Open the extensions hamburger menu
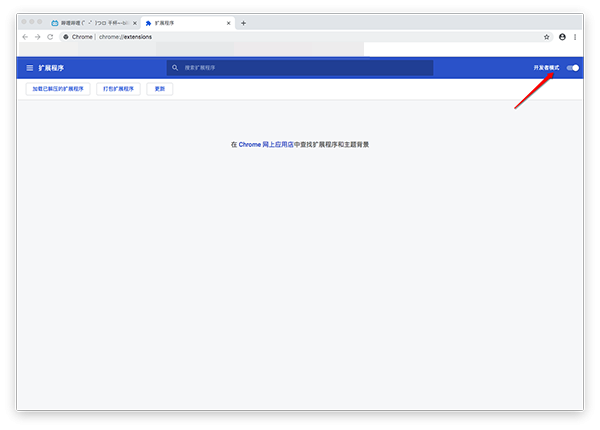 (29, 68)
